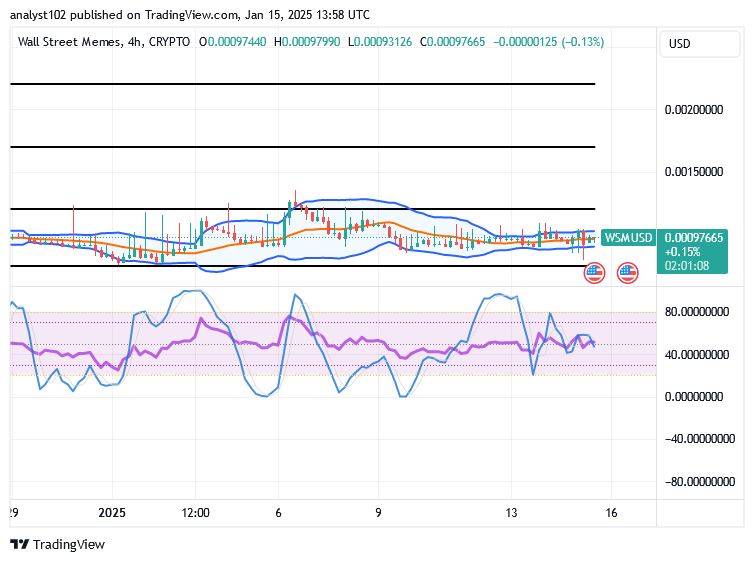Click the 4h timeframe text in the header
Viewport: 754px width, 562px height.
(134, 42)
